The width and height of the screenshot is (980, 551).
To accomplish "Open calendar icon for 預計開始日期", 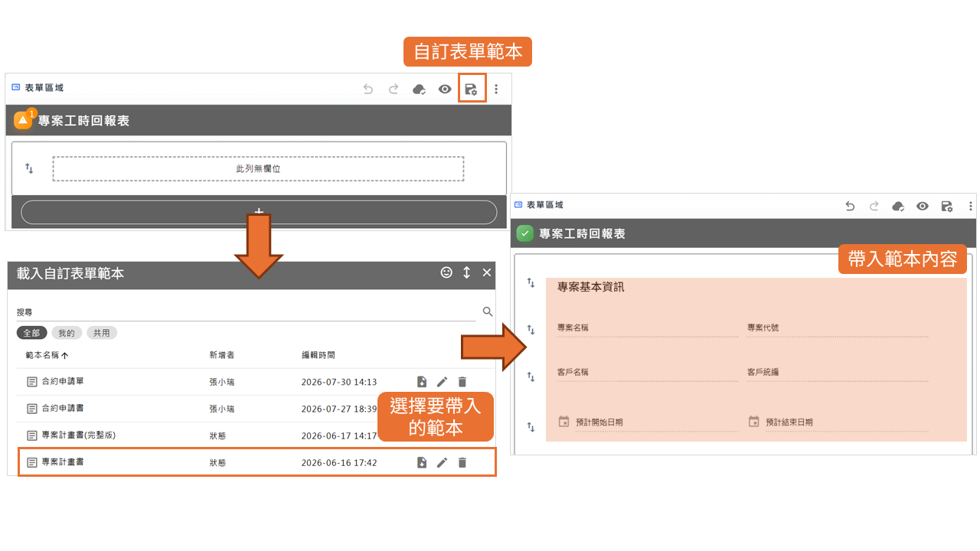I will click(x=563, y=421).
